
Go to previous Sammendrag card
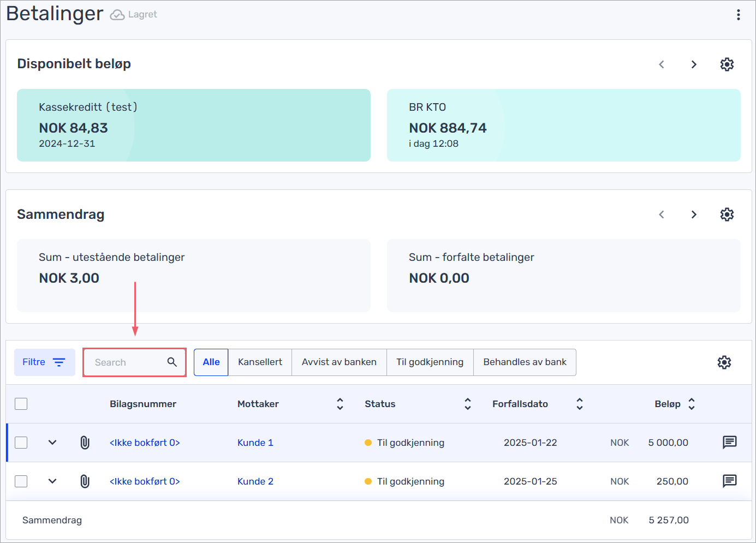pos(662,214)
